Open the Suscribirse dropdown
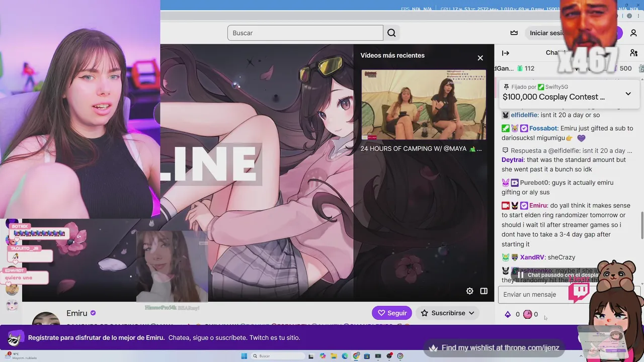This screenshot has width=644, height=362. click(448, 313)
